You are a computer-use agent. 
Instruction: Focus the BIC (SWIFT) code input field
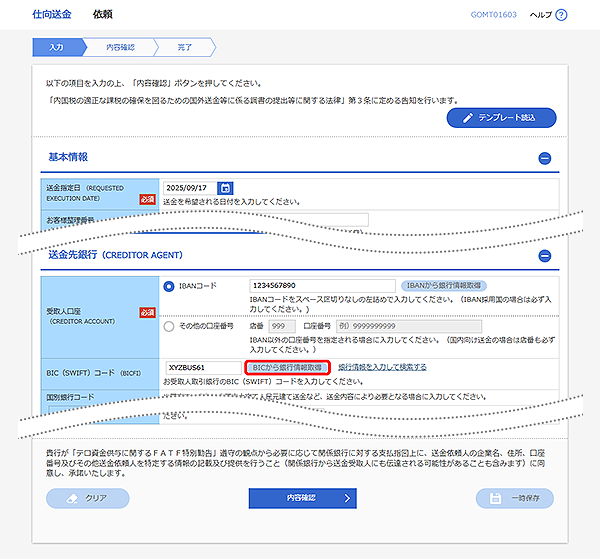tap(203, 368)
